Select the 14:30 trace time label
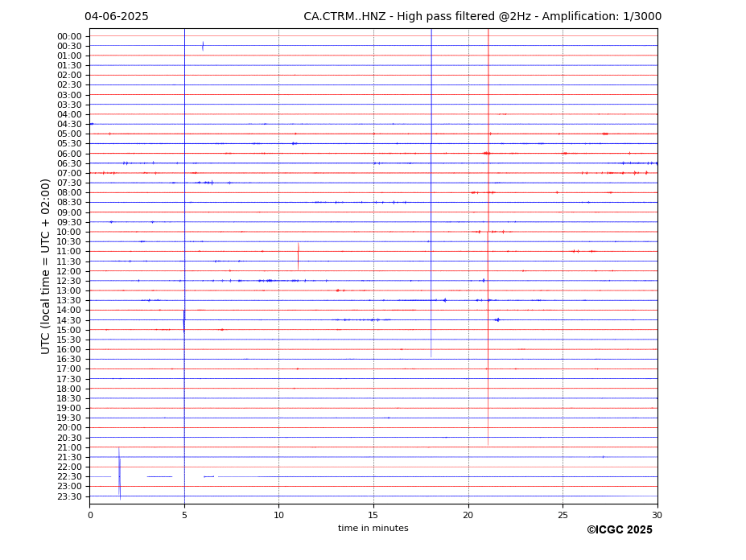This screenshot has width=746, height=560. [69, 320]
